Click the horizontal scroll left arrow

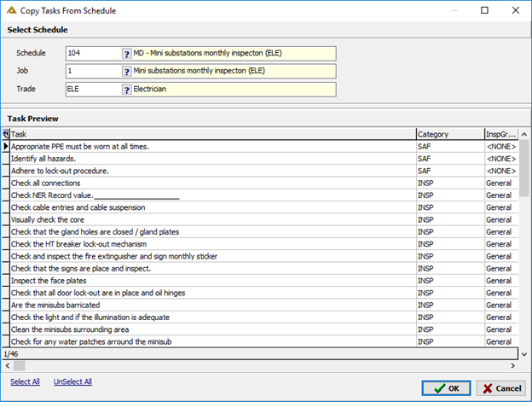click(x=8, y=365)
